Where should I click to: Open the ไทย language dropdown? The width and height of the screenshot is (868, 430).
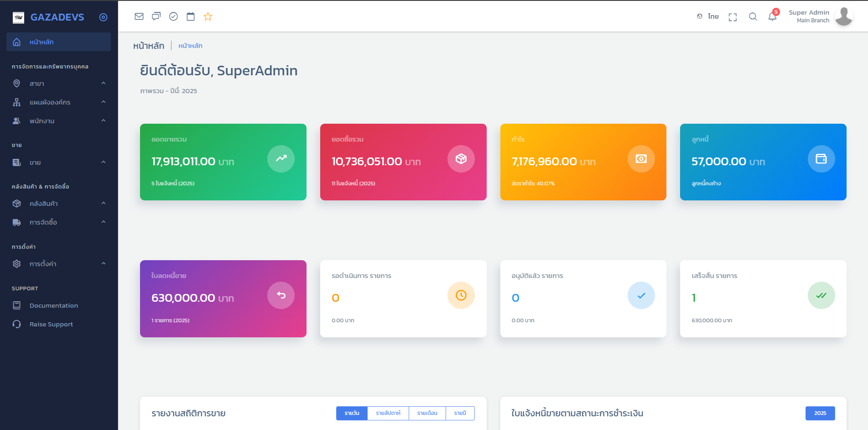pos(708,16)
